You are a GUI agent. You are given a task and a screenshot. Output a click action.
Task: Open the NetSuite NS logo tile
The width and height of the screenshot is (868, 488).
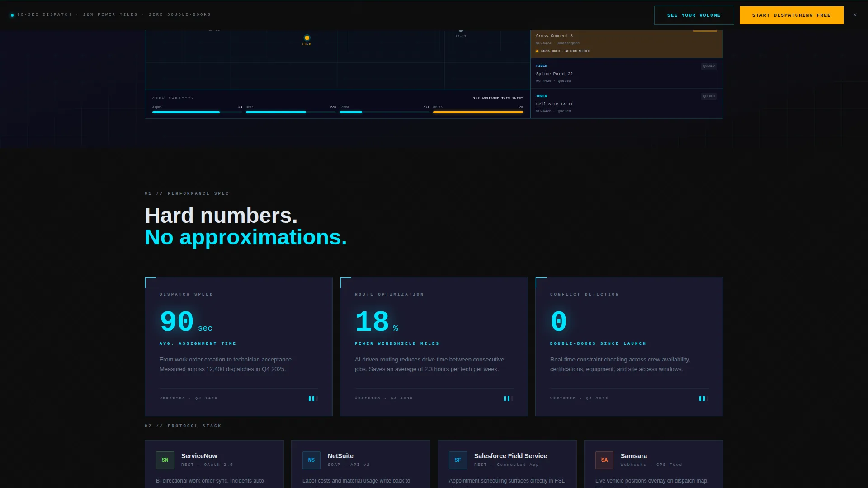[311, 460]
